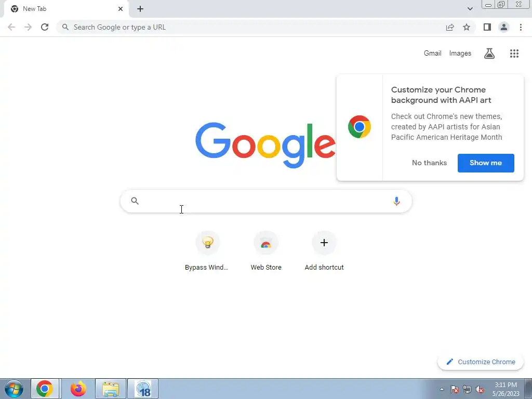
Task: Start voice search with the microphone icon
Action: (396, 201)
